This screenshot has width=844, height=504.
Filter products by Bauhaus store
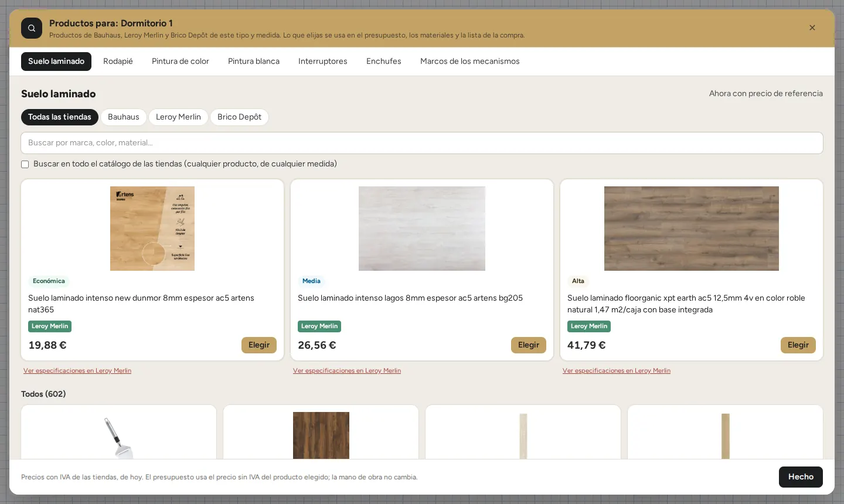tap(124, 117)
